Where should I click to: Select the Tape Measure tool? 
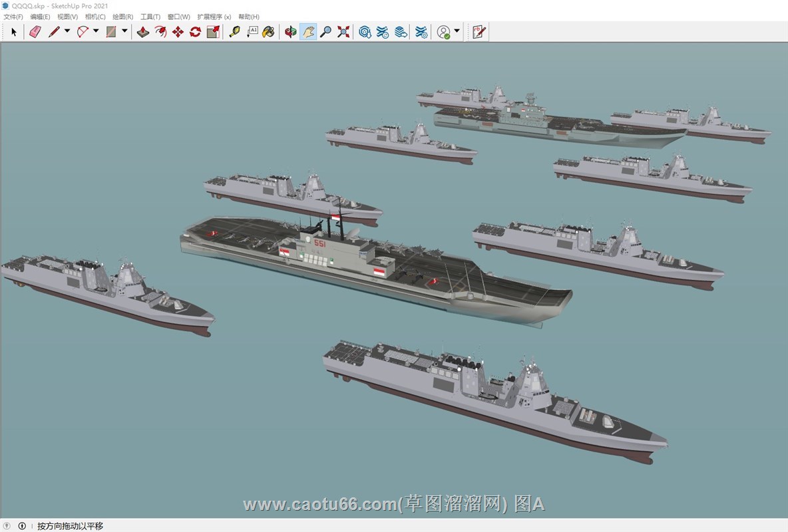click(234, 32)
